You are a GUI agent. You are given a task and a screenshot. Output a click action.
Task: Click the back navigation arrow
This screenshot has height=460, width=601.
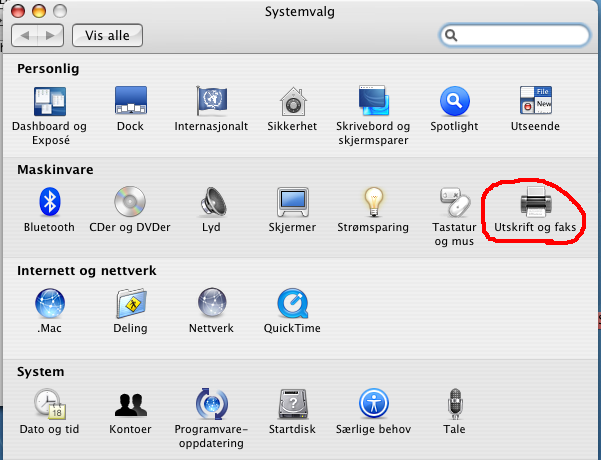click(x=28, y=36)
